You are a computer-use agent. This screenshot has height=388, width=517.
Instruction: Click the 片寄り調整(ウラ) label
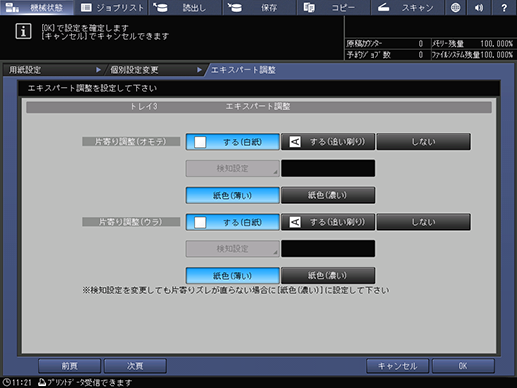click(x=131, y=222)
